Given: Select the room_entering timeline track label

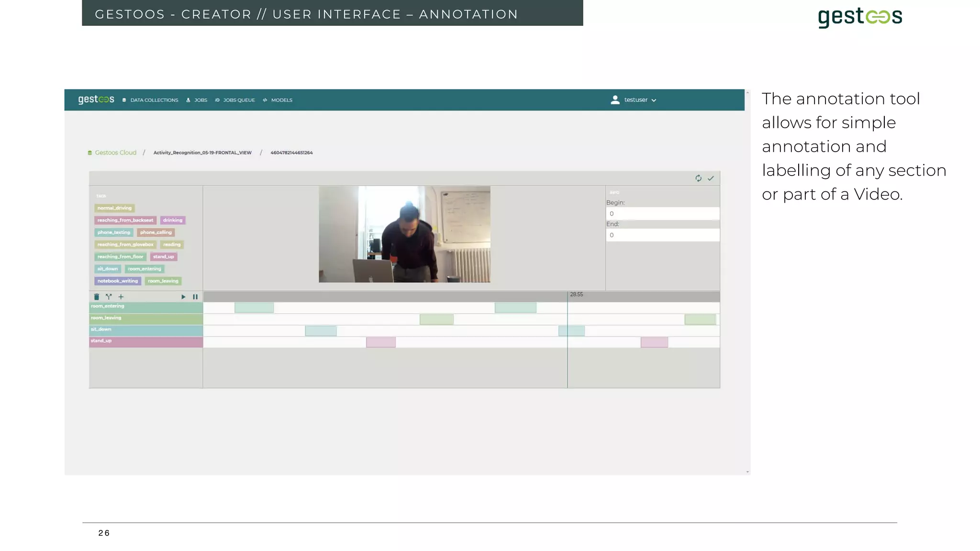Looking at the screenshot, I should point(146,308).
